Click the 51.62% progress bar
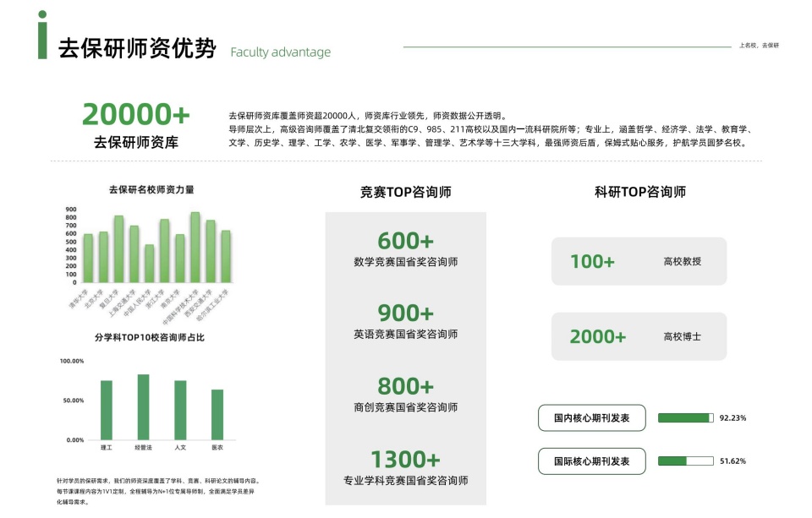This screenshot has height=518, width=812. tap(685, 461)
